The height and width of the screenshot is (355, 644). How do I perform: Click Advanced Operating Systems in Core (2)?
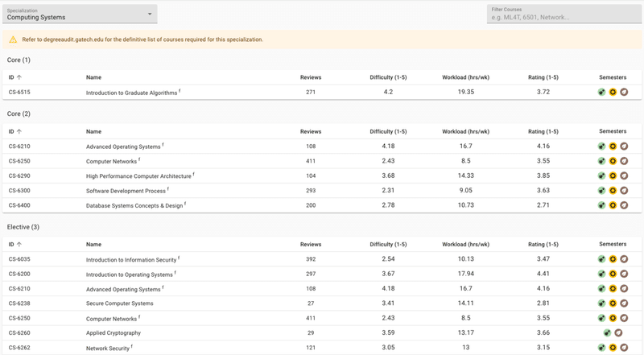tap(123, 147)
